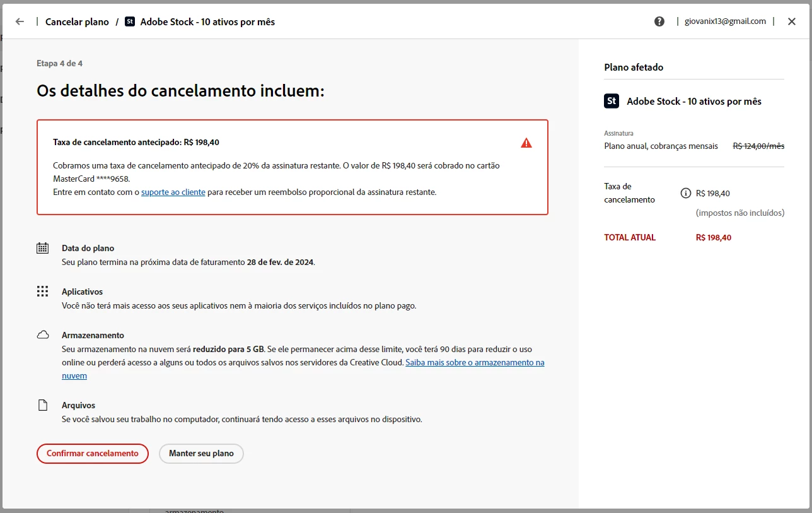
Task: Keep the plan with Manter seu plano
Action: pyautogui.click(x=201, y=454)
